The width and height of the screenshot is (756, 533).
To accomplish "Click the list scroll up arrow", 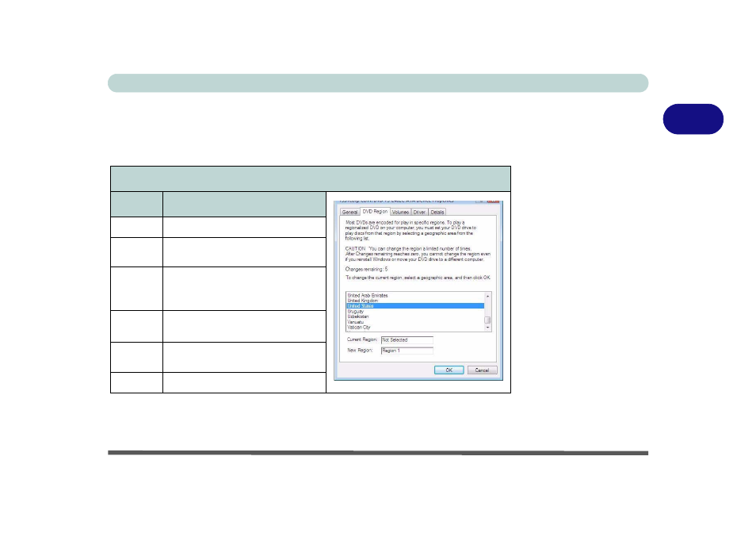I will 488,296.
